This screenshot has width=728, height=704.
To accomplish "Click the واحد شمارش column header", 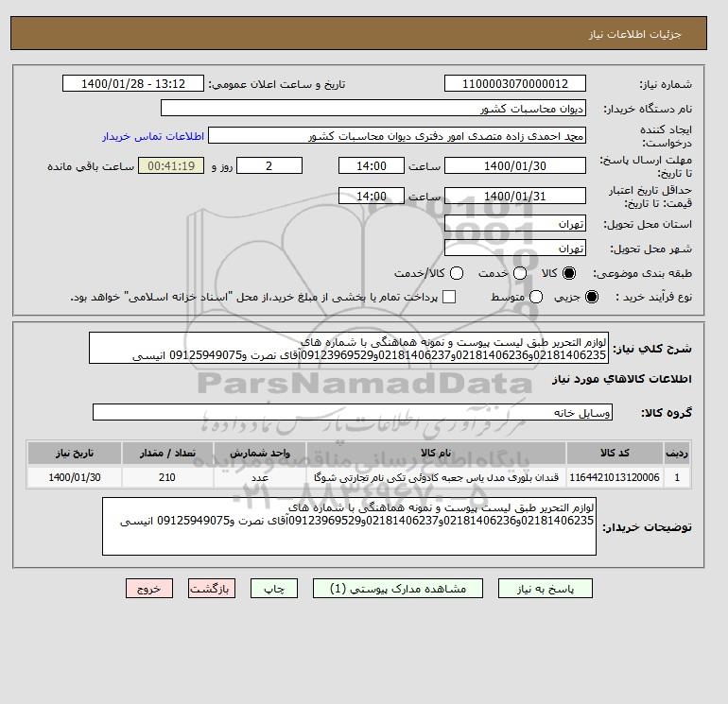I will pos(260,453).
